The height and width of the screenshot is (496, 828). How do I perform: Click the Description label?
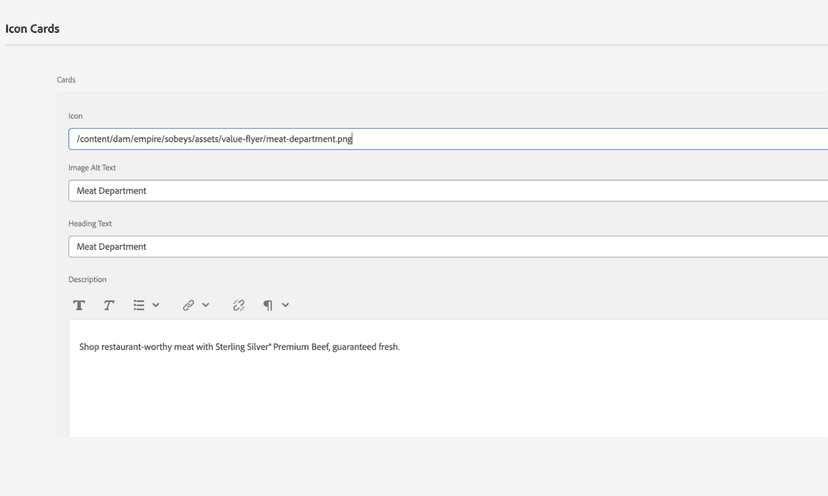point(87,280)
